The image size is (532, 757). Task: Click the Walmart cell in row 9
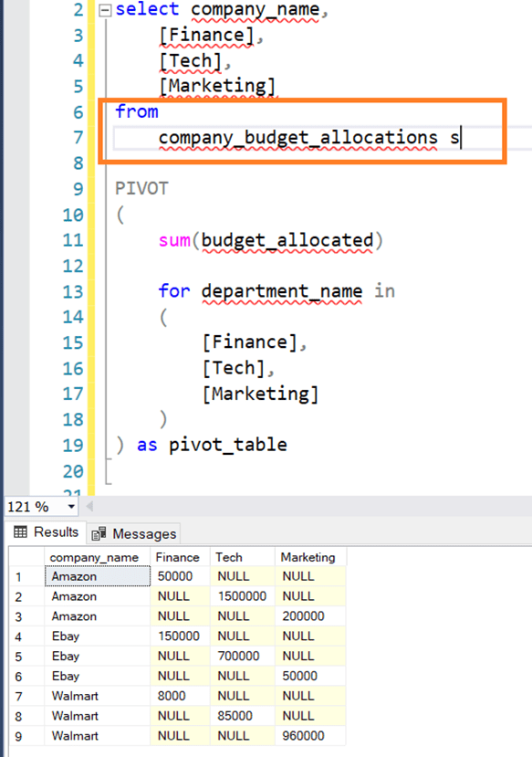pyautogui.click(x=97, y=736)
